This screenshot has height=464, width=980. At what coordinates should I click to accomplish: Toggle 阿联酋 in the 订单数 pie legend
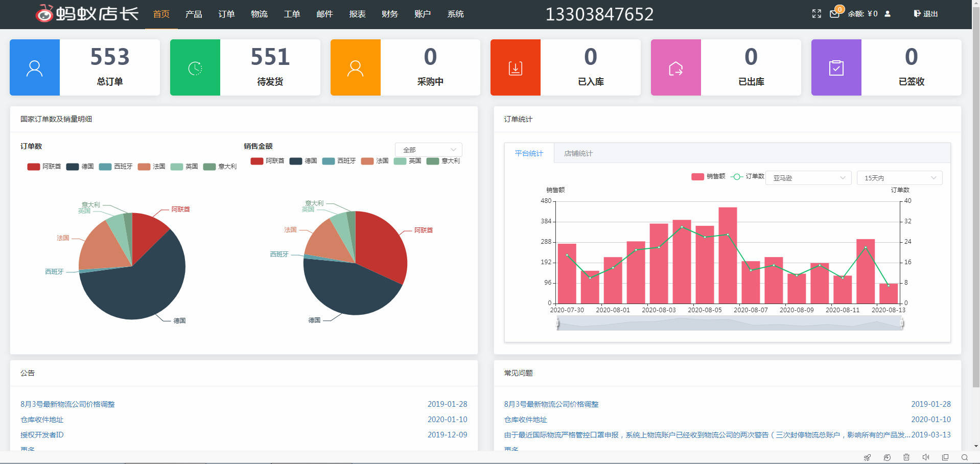(44, 166)
